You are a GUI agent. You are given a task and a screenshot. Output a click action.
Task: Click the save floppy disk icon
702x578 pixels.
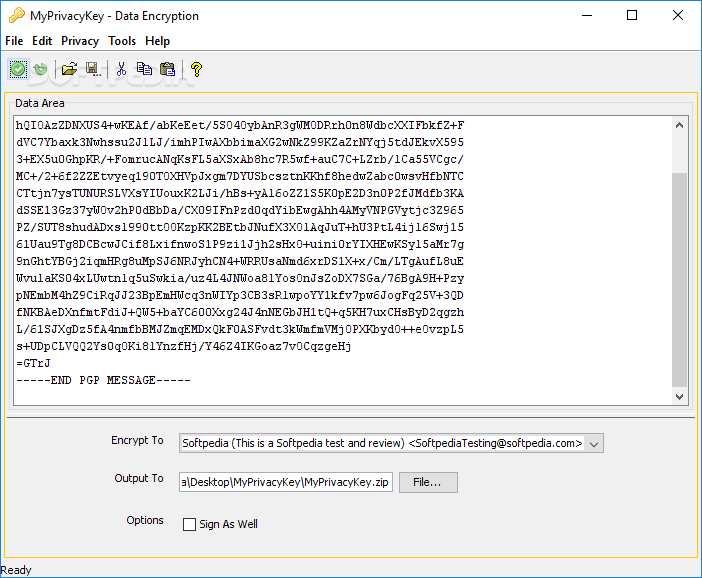click(93, 69)
